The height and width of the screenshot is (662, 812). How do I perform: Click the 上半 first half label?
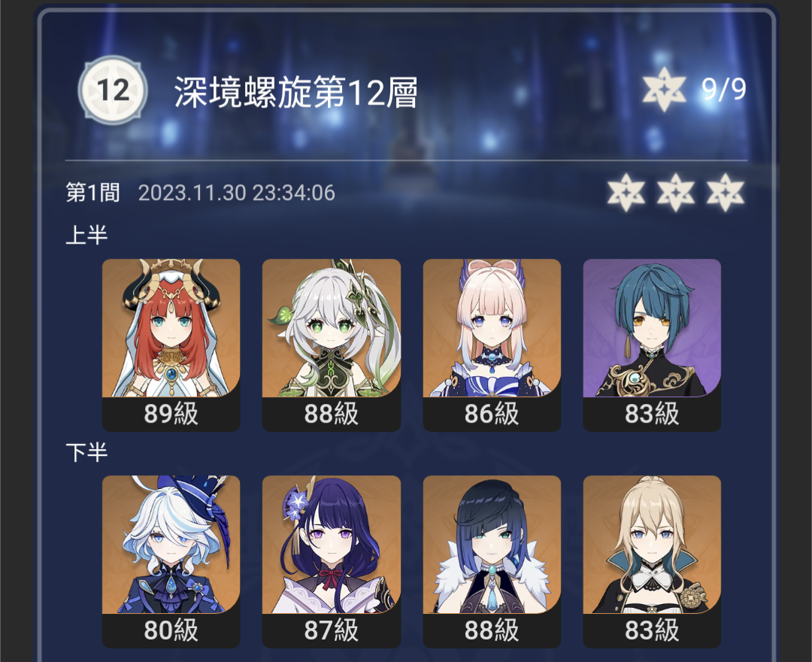86,235
